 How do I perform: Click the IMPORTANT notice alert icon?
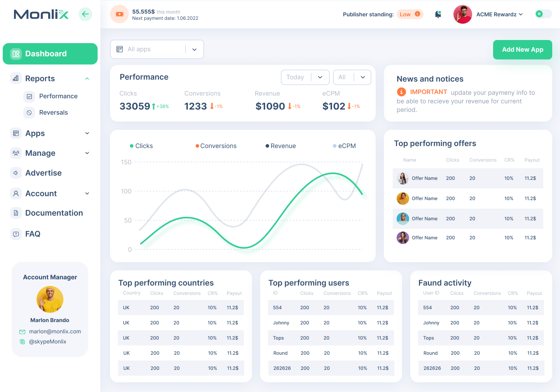pyautogui.click(x=401, y=92)
